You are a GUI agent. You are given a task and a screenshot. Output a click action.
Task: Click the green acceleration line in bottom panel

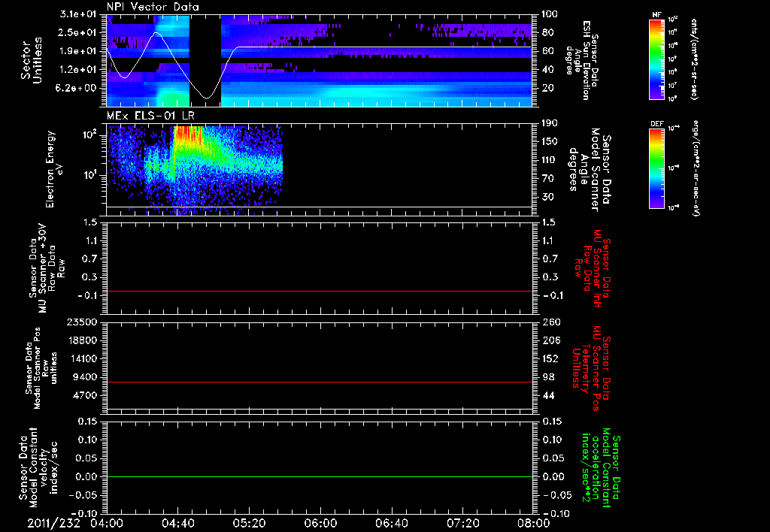click(320, 476)
